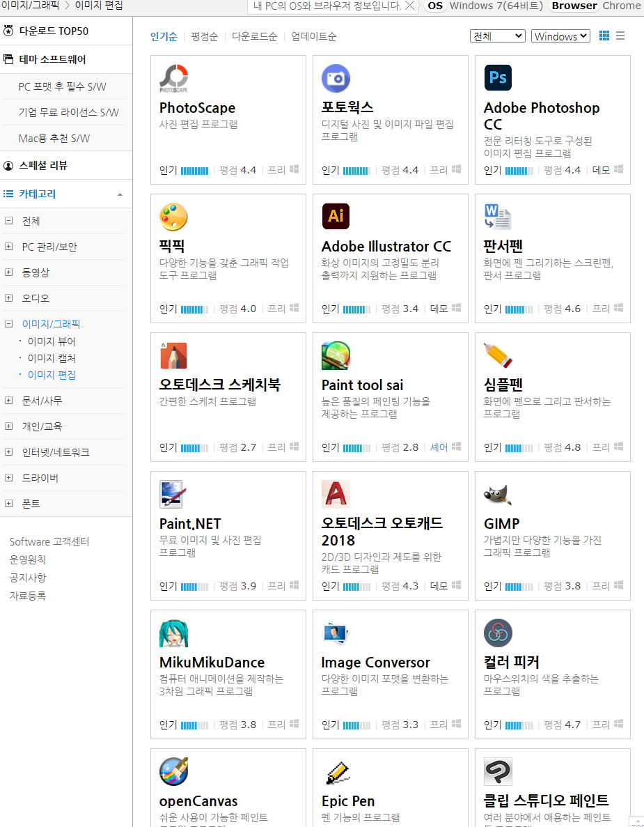Click the PhotoScape title text

tap(197, 107)
